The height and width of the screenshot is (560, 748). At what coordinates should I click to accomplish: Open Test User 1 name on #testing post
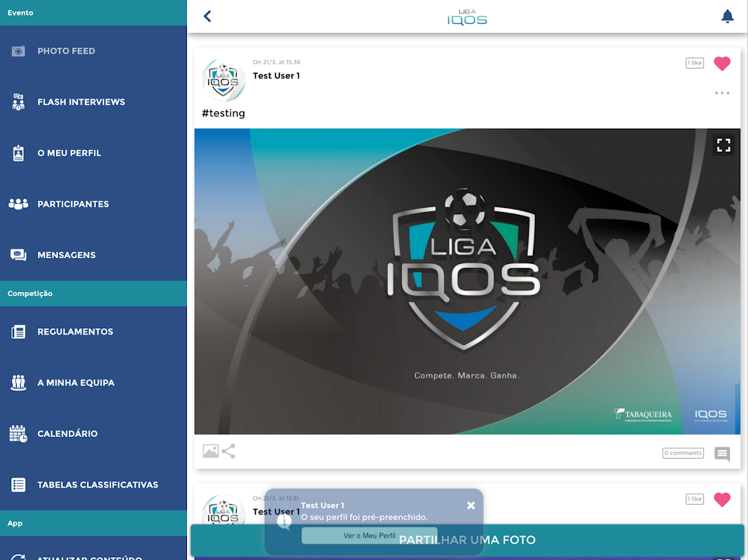click(276, 76)
